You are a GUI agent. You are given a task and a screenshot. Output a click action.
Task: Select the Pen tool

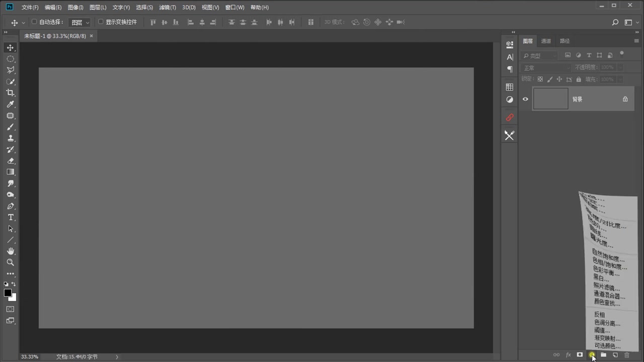point(10,206)
